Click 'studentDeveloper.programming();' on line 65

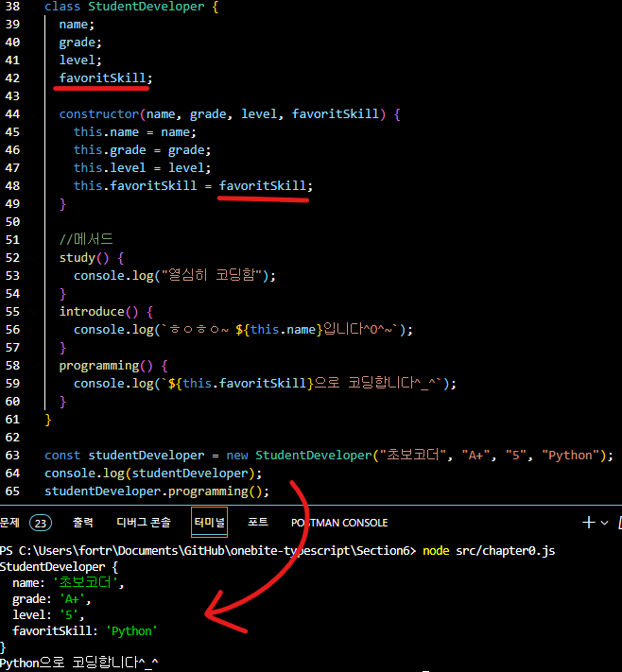coord(157,491)
